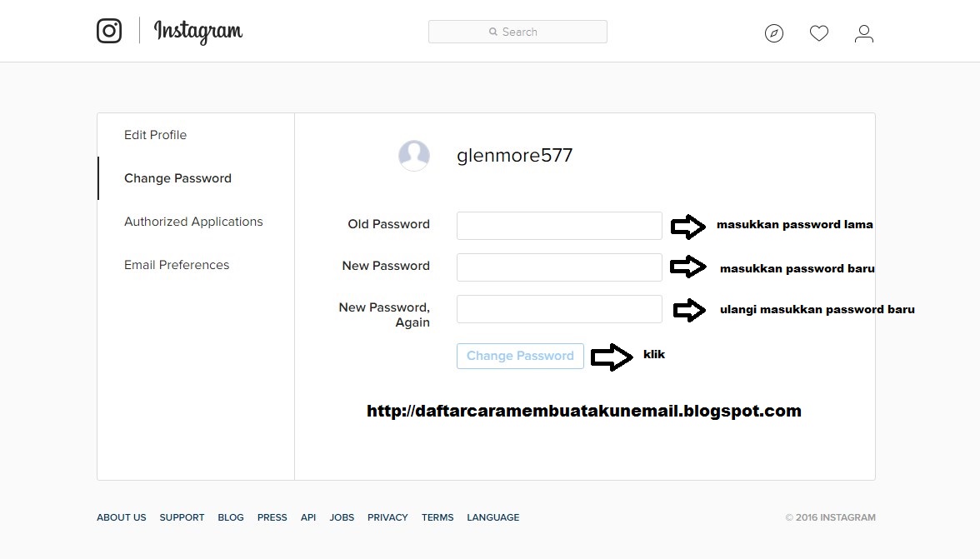Open the profile person icon top right
The height and width of the screenshot is (559, 980).
863,34
